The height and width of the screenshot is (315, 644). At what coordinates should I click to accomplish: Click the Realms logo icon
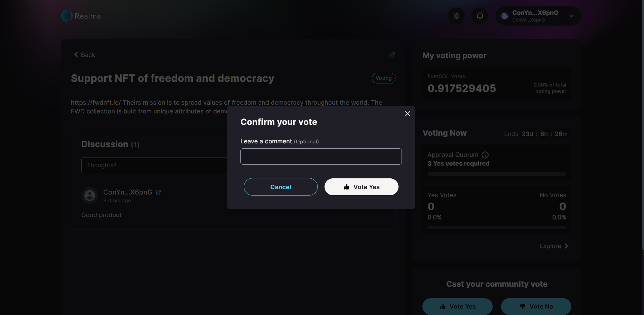click(67, 16)
